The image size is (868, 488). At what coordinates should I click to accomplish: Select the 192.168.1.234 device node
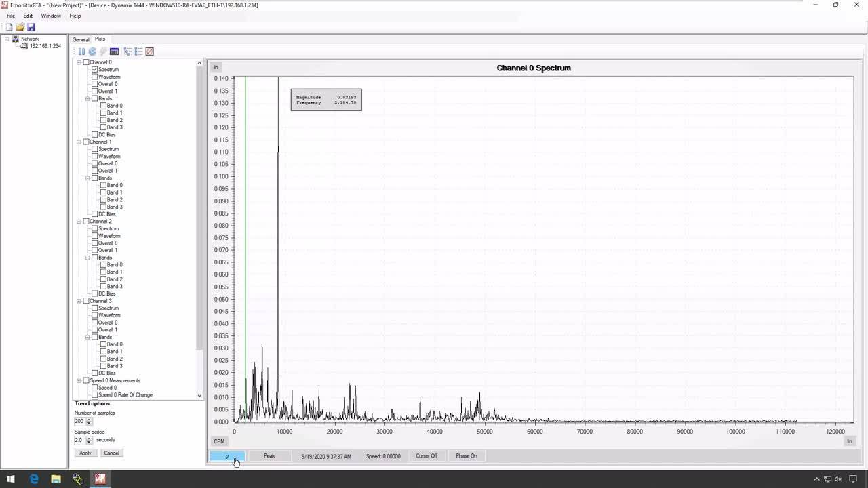45,46
